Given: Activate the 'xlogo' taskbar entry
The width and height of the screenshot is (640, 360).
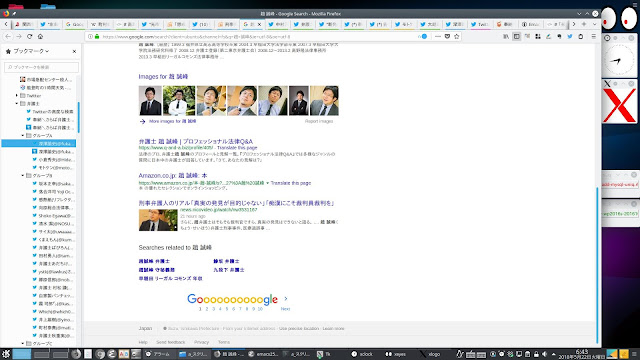Looking at the screenshot, I should pos(430,354).
